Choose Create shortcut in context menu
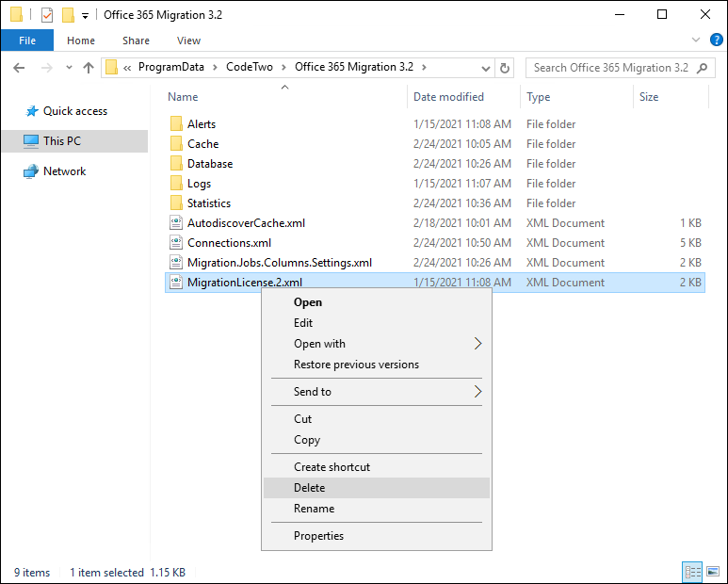 click(x=377, y=467)
